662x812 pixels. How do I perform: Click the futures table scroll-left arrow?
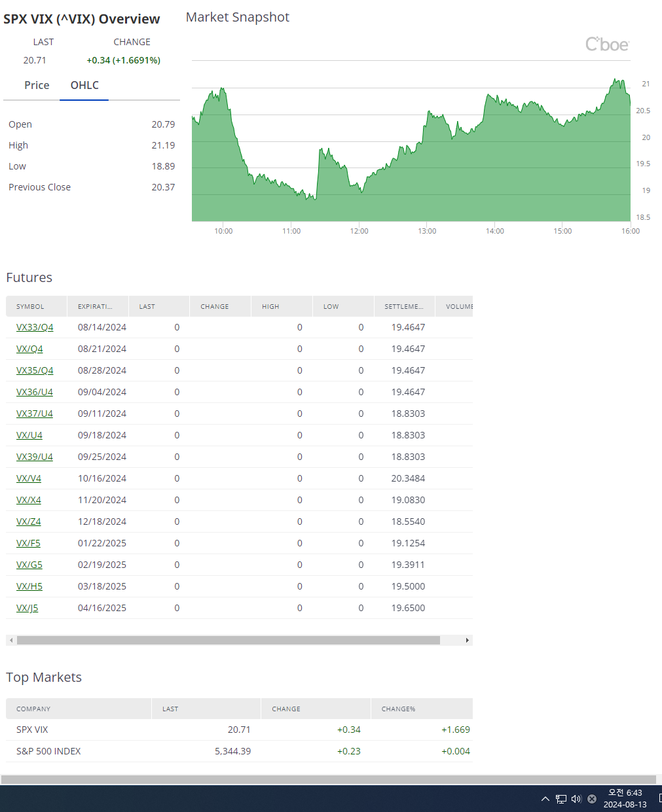pos(10,640)
